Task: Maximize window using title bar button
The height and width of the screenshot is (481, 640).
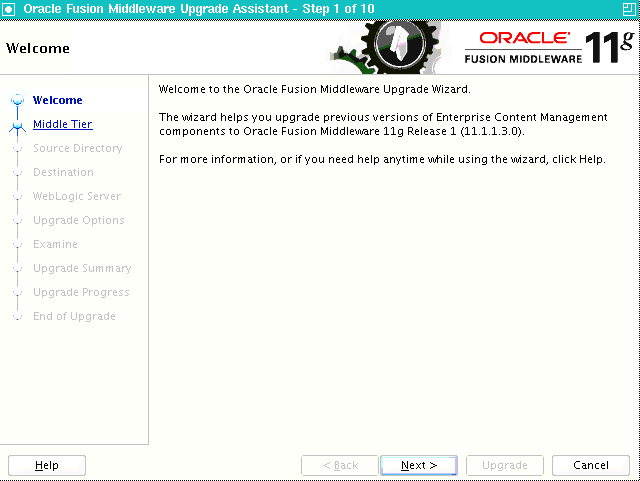Action: point(629,9)
